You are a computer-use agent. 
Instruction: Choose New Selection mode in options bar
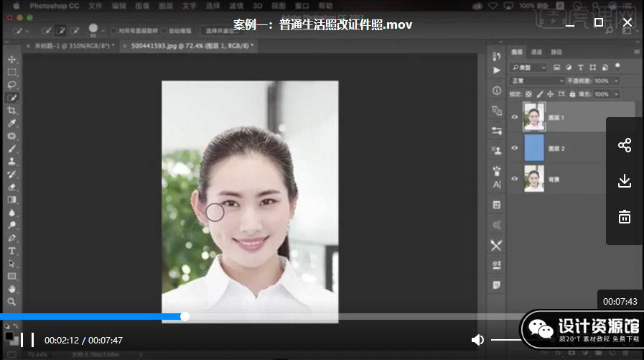47,31
